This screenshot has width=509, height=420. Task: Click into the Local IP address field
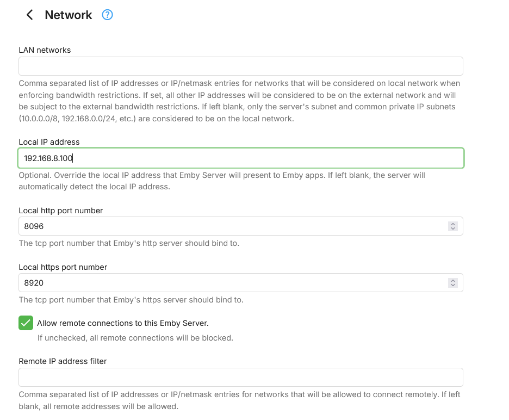pyautogui.click(x=240, y=158)
